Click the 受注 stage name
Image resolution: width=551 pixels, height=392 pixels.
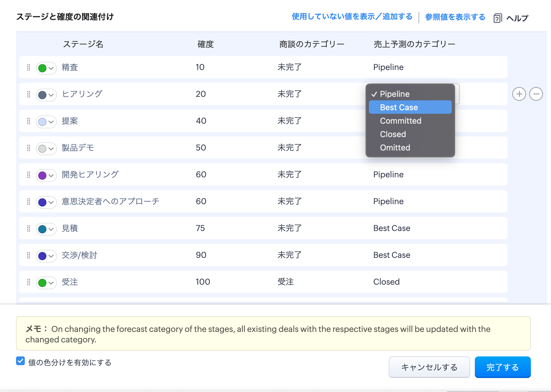(x=70, y=282)
